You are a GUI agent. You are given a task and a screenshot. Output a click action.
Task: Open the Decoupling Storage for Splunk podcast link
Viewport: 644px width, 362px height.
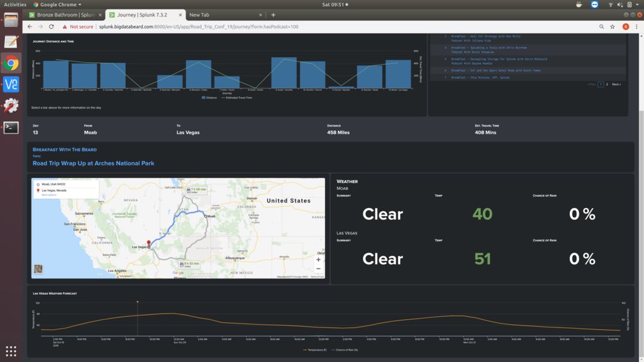coord(499,59)
